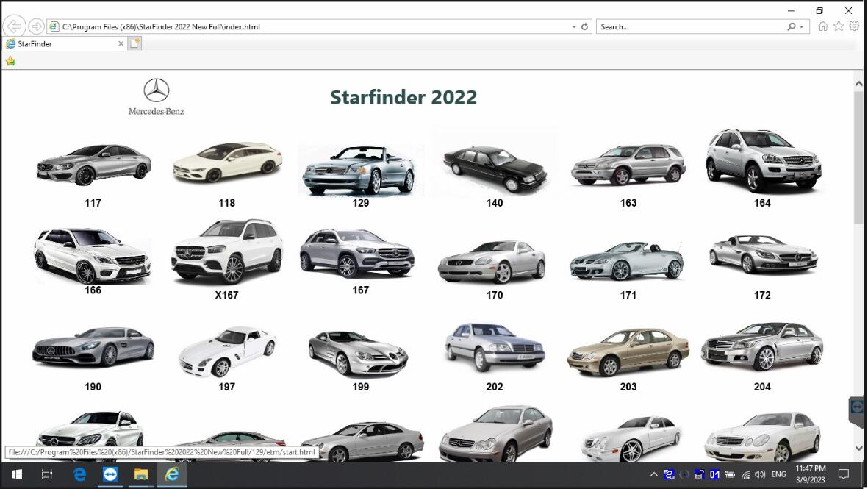
Task: Open model 204 silver sedan image
Action: coord(762,346)
